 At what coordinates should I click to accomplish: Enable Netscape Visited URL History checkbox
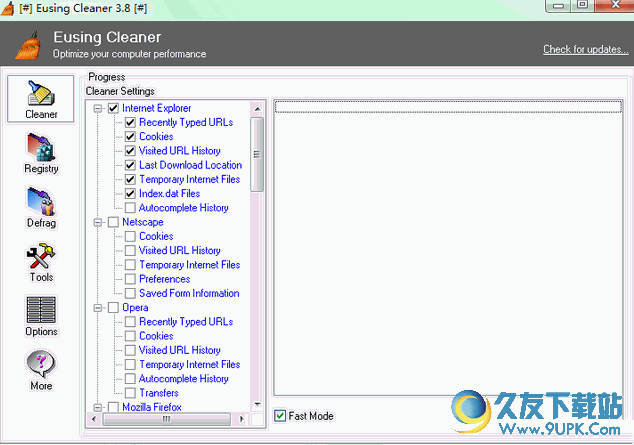[130, 251]
